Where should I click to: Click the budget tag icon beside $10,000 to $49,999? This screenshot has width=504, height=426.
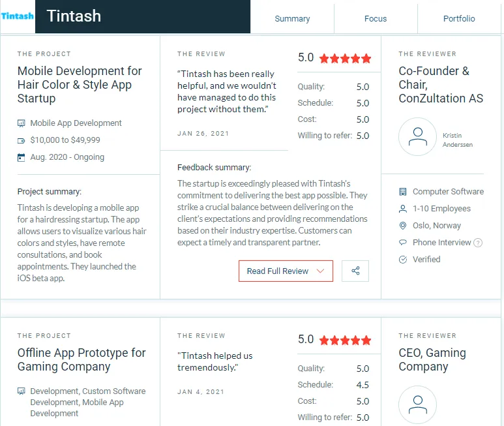coord(22,140)
